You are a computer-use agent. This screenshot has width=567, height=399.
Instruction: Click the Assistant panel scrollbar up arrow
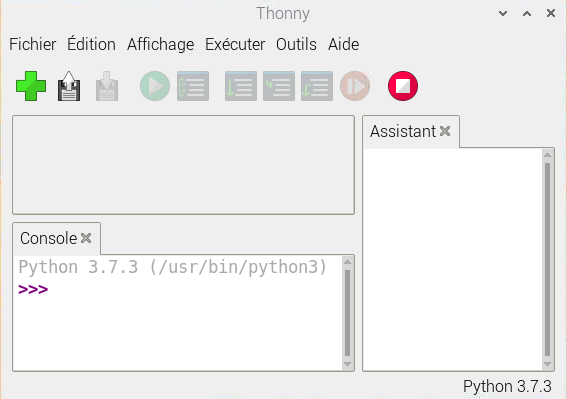(547, 155)
